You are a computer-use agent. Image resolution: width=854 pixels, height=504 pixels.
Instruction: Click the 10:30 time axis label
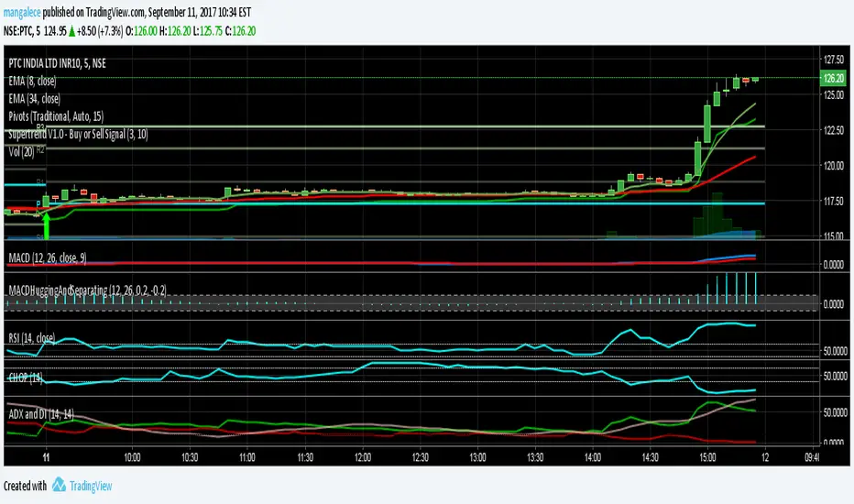coord(190,457)
